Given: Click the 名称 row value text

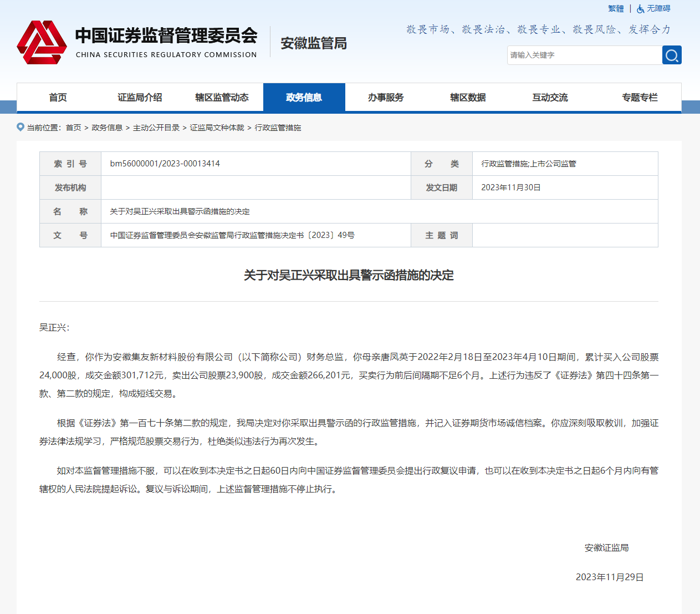Looking at the screenshot, I should [x=180, y=211].
